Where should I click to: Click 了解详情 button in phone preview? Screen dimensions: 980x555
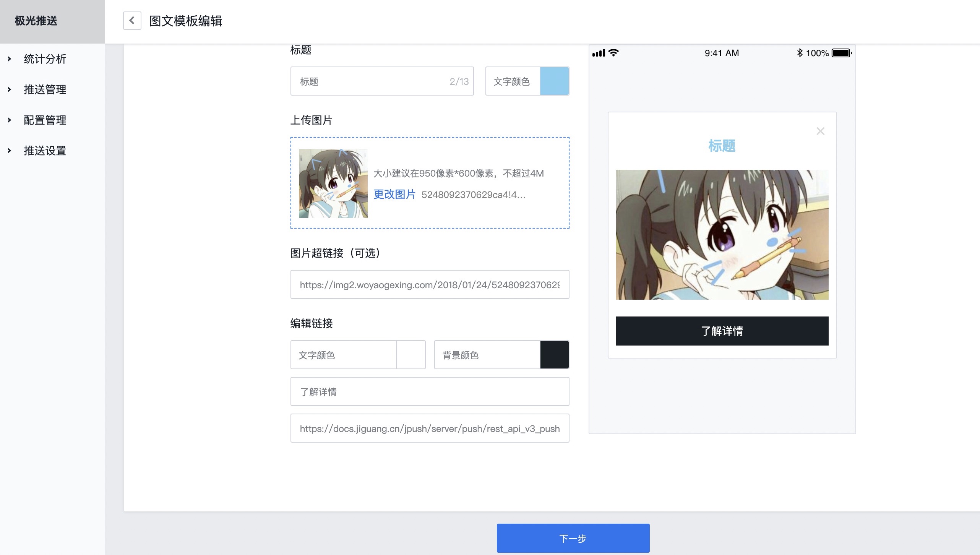click(722, 331)
